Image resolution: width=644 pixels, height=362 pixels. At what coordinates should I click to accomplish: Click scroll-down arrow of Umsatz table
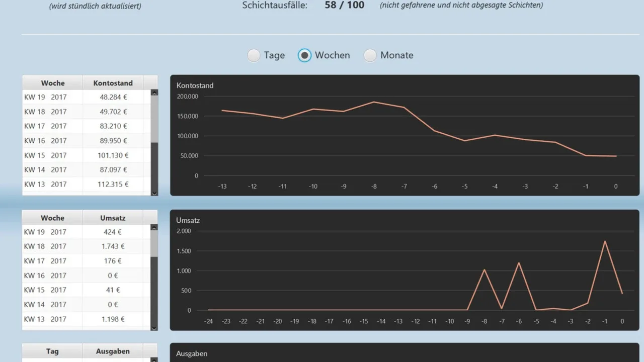(154, 328)
